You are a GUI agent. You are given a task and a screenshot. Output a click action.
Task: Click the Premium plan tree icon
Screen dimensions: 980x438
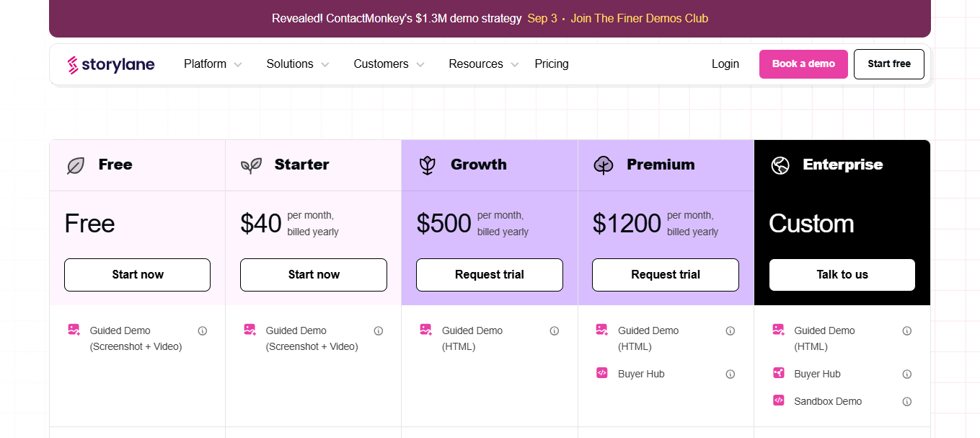click(x=604, y=165)
